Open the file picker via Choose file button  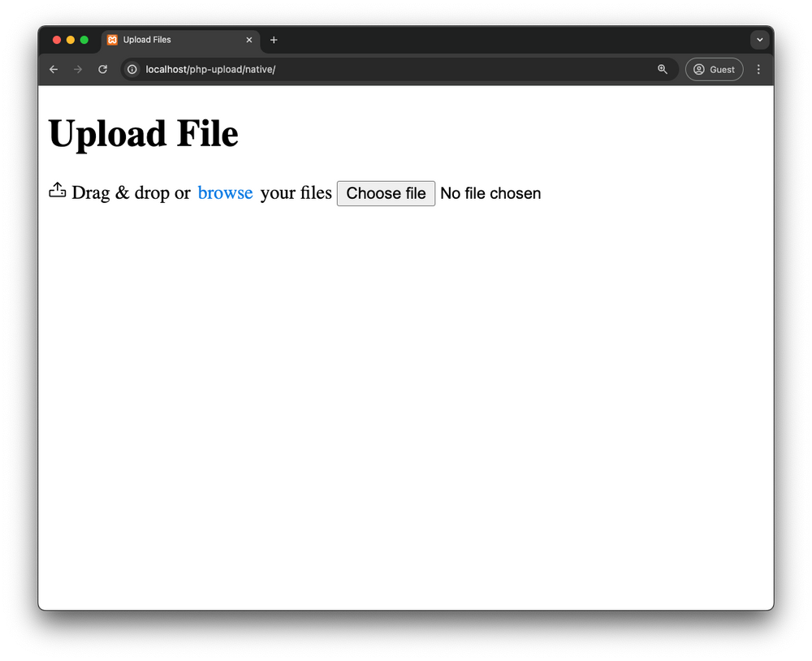click(386, 193)
